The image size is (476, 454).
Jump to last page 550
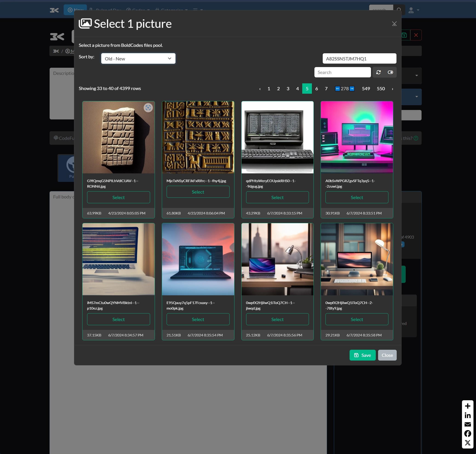[381, 89]
